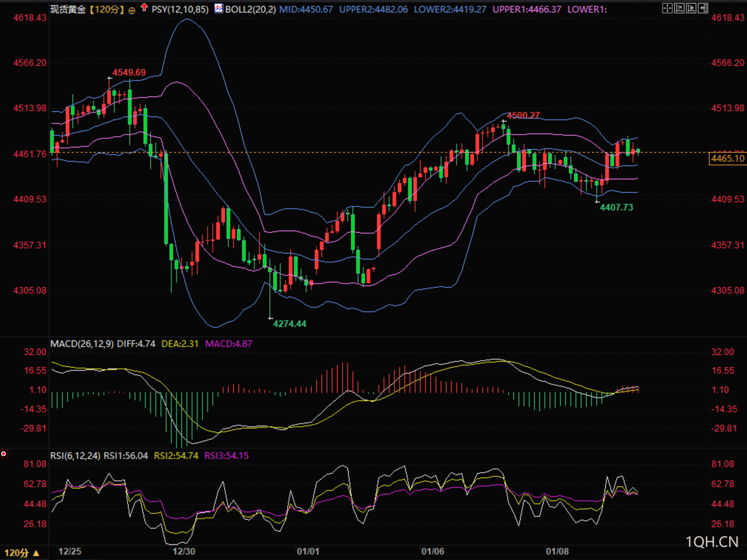Image resolution: width=747 pixels, height=560 pixels.
Task: Click the RSI(6,12,24) indicator title
Action: (76, 456)
